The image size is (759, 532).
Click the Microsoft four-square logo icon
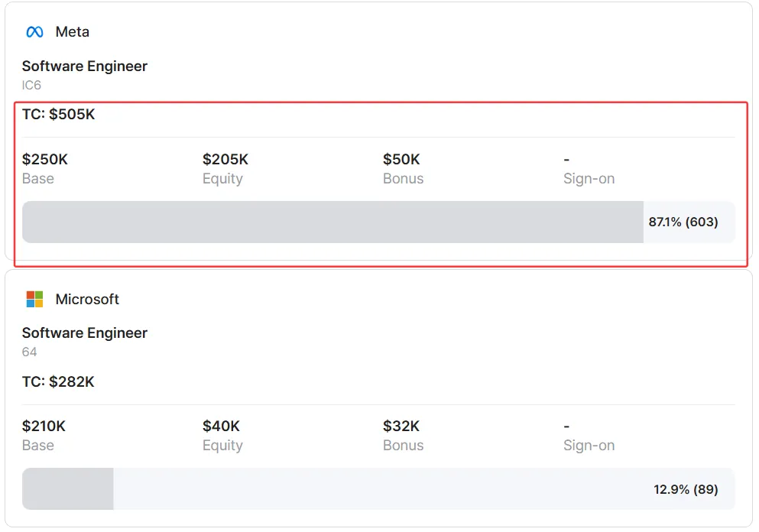34,299
